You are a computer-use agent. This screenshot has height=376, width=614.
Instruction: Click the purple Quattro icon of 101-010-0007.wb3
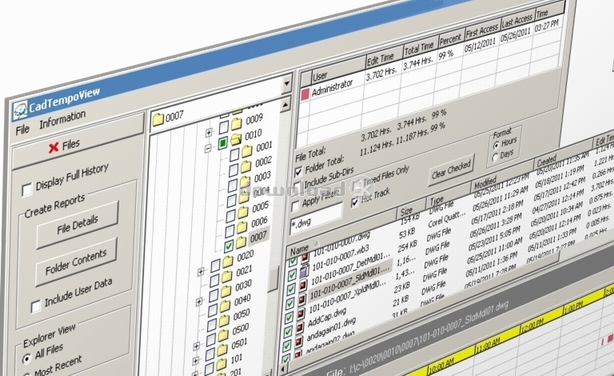304,271
